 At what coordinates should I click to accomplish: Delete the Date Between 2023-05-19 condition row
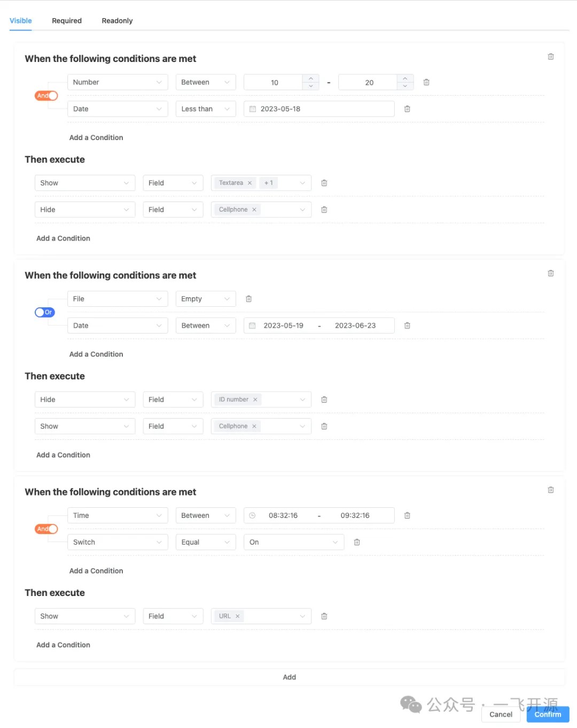click(x=407, y=326)
